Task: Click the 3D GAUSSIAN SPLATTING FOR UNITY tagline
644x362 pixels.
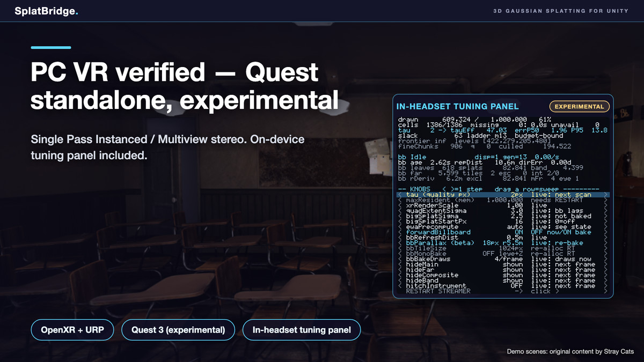Action: click(561, 11)
